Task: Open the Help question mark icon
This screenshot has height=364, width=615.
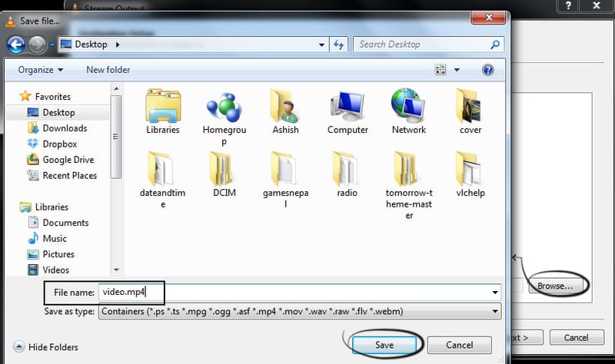Action: point(487,70)
